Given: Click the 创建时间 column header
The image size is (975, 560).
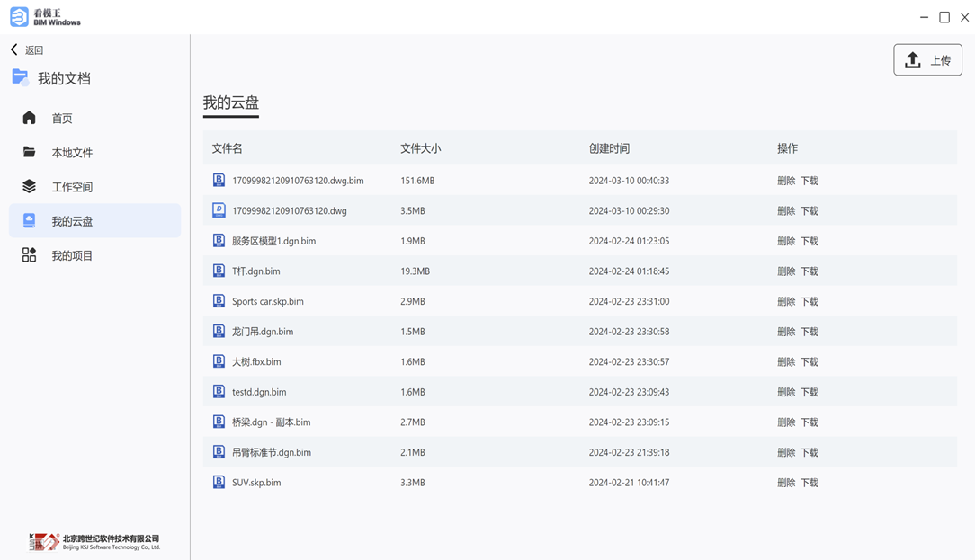Looking at the screenshot, I should 609,148.
